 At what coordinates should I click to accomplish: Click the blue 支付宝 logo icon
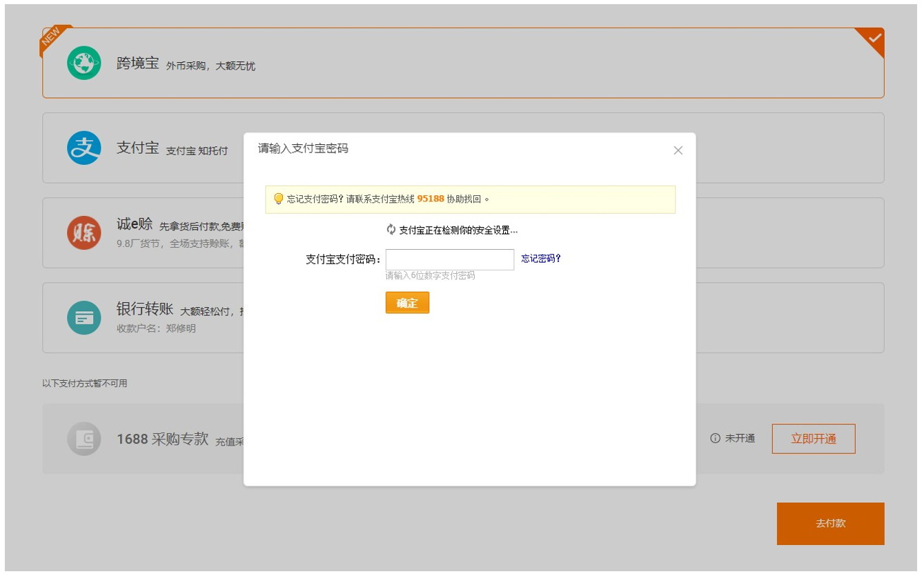tap(84, 148)
